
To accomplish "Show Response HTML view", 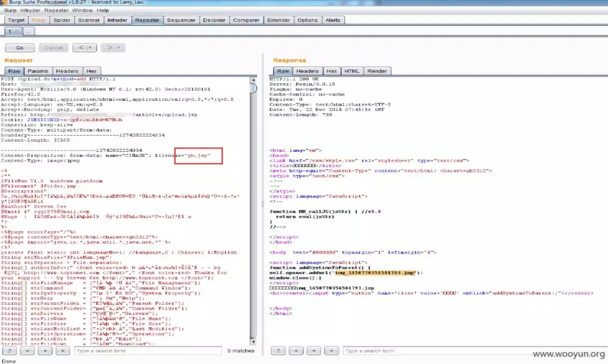I will click(352, 71).
